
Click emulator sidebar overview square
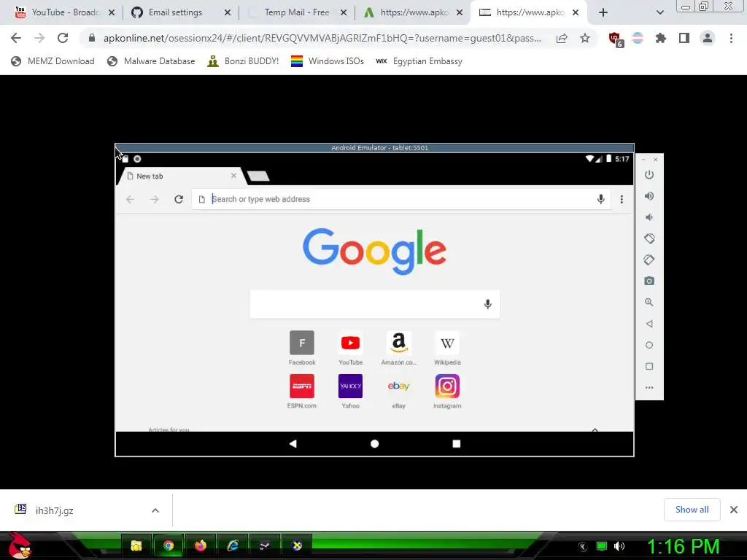(x=649, y=366)
